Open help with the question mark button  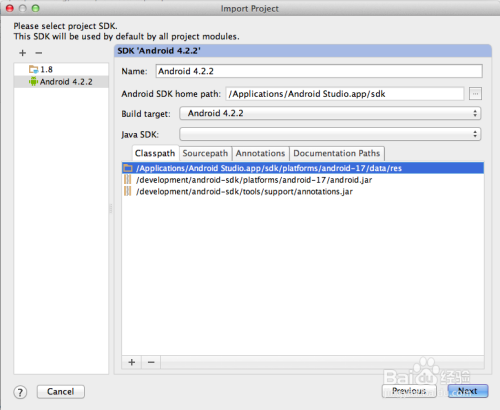point(20,392)
